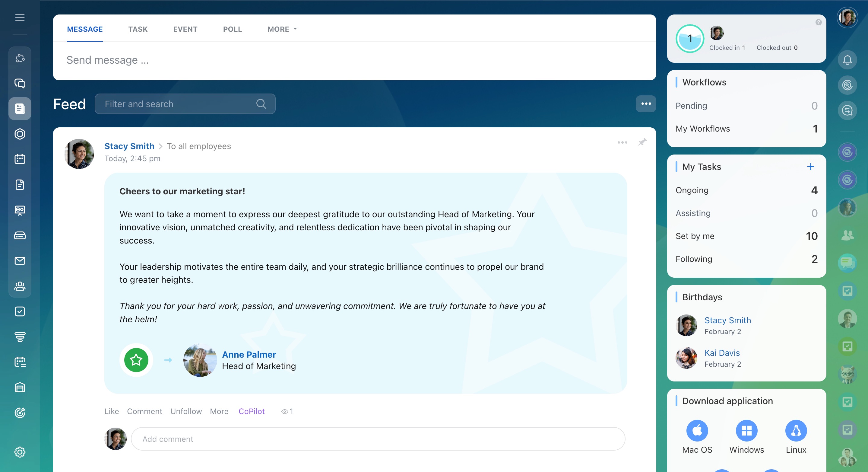868x472 pixels.
Task: Open the Calendar icon in left sidebar
Action: coord(20,159)
